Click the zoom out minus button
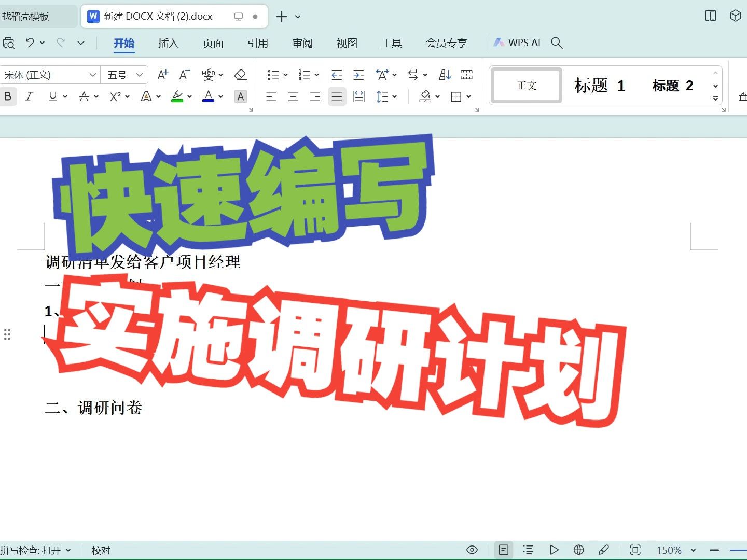 (x=714, y=550)
